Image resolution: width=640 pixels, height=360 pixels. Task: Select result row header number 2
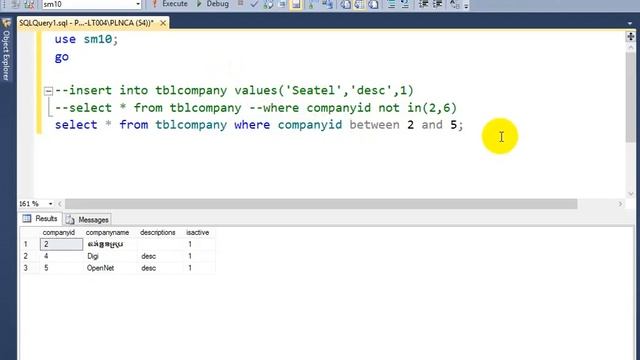[30, 256]
